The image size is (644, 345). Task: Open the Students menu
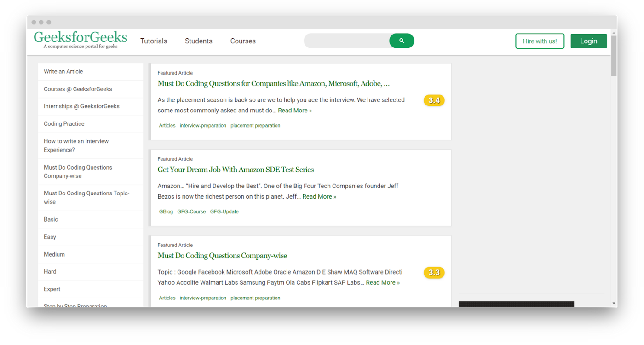199,41
